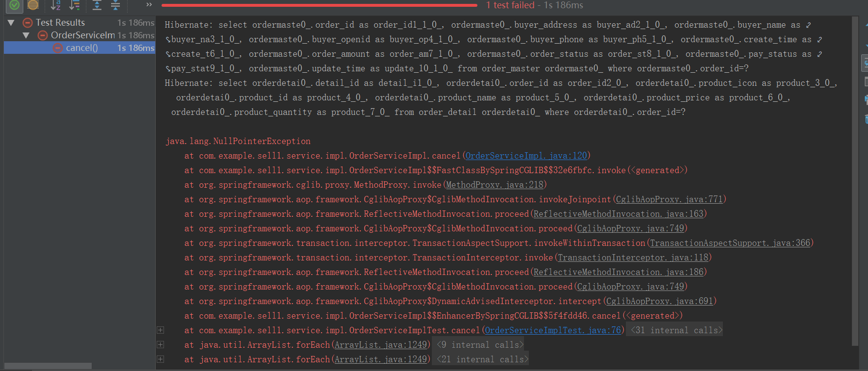This screenshot has width=868, height=371.
Task: Select the OrderServiceIm test class row
Action: click(80, 35)
